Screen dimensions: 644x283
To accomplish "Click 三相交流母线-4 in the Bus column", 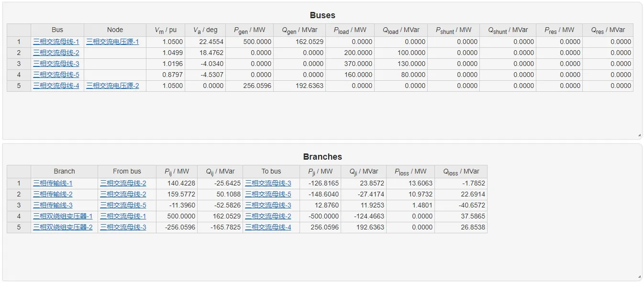I will [56, 86].
